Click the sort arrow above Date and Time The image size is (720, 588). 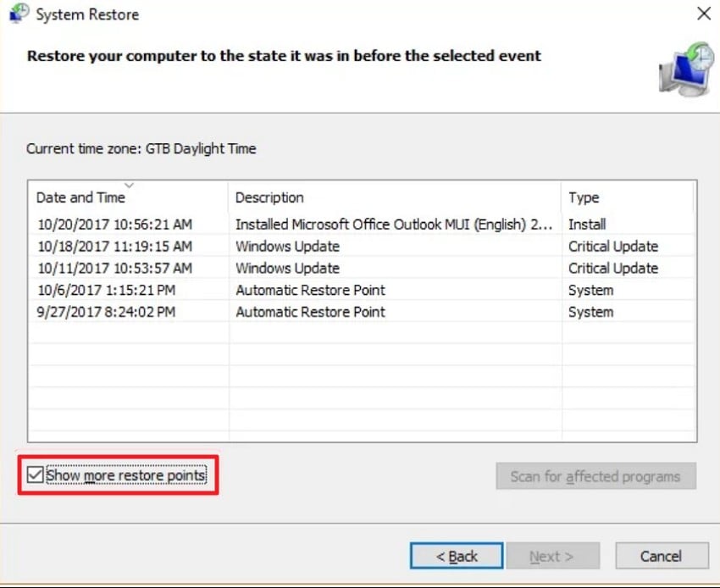129,186
